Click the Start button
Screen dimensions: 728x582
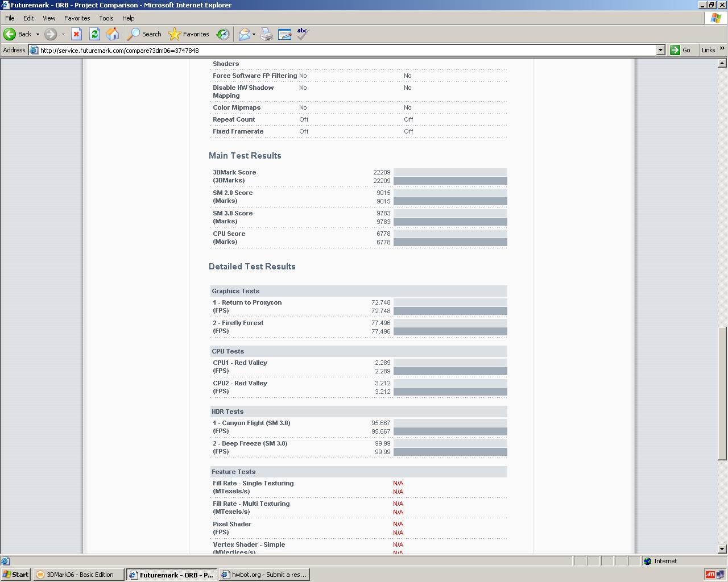point(16,575)
